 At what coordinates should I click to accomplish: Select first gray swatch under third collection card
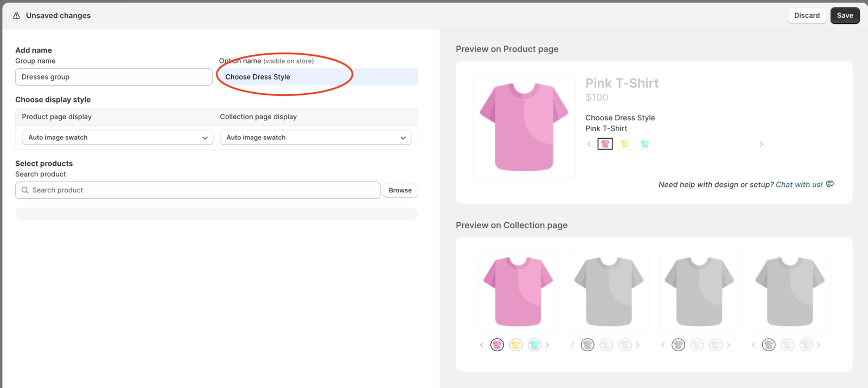pyautogui.click(x=678, y=345)
